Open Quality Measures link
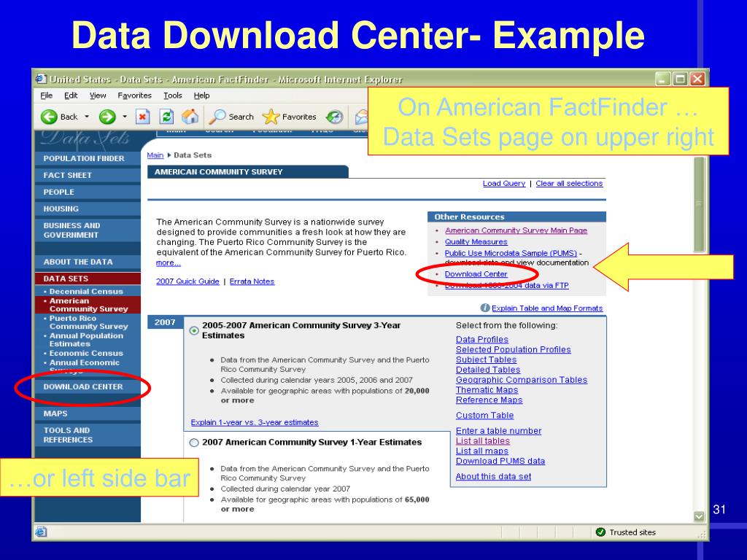 [x=476, y=242]
